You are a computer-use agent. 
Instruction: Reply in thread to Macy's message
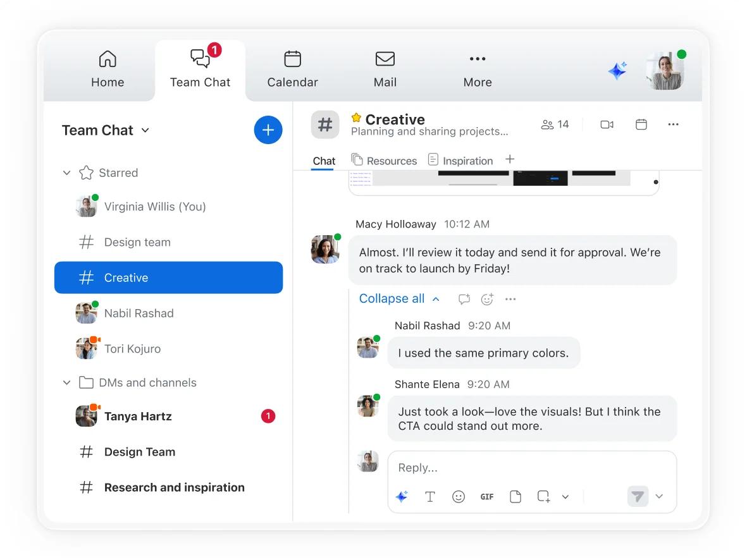click(x=464, y=299)
